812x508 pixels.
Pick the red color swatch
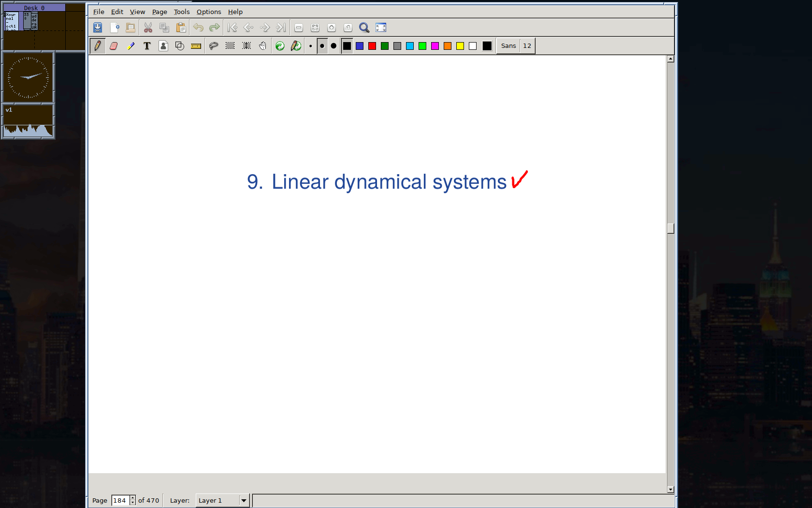click(372, 46)
